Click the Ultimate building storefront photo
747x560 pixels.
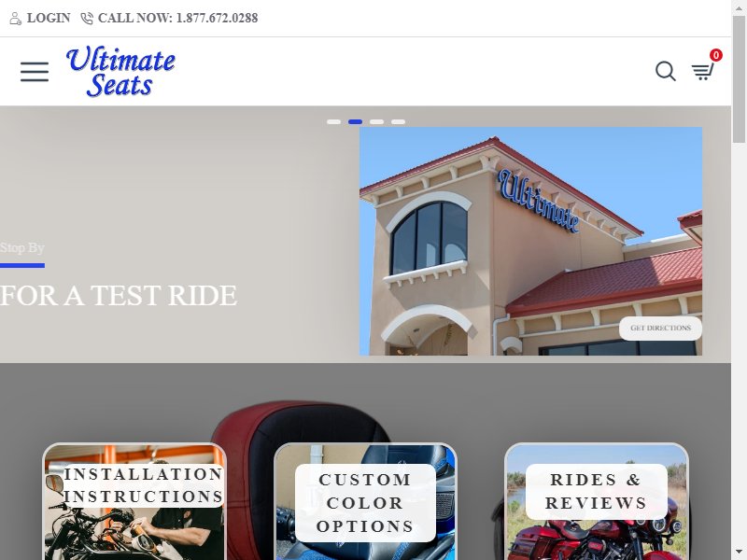[x=530, y=241]
